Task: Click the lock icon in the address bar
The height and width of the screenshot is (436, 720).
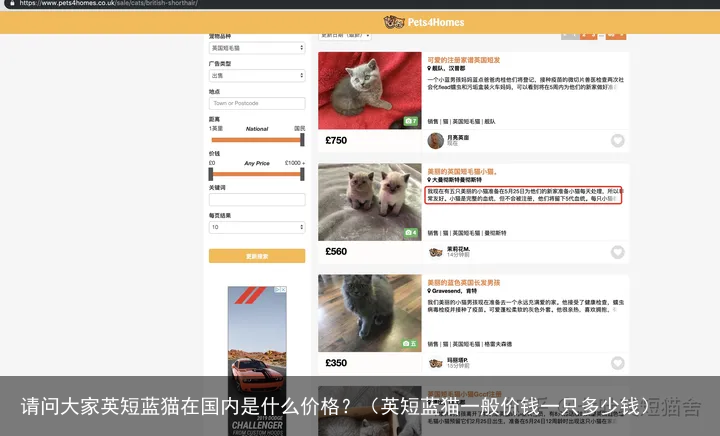Action: tap(12, 3)
